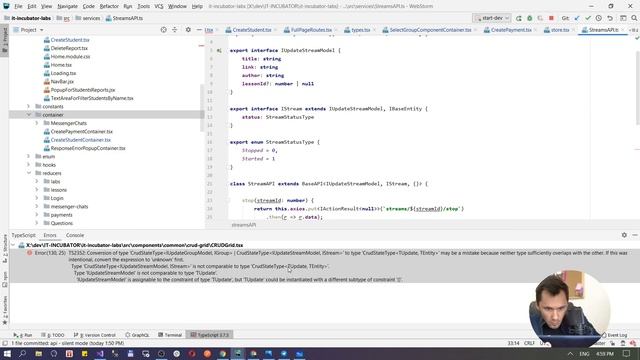Click the taskbar search magnifier
Viewport: 640px width, 360px height.
point(22,354)
